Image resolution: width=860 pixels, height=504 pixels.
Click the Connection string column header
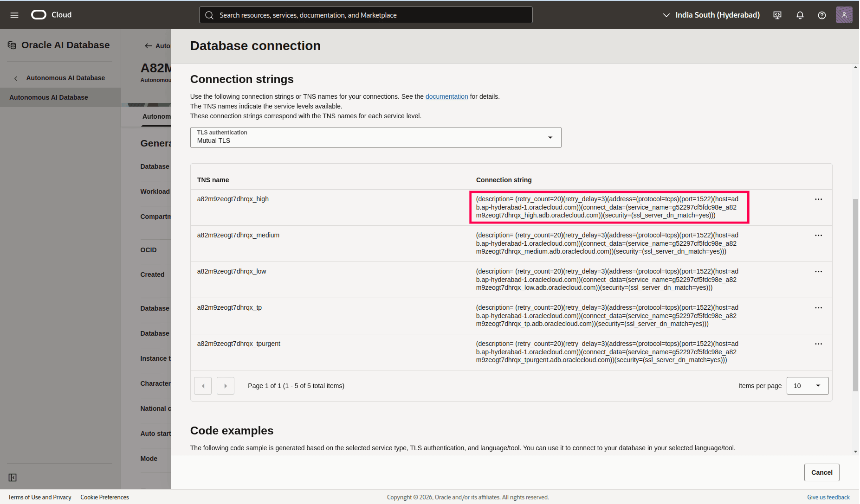point(504,180)
